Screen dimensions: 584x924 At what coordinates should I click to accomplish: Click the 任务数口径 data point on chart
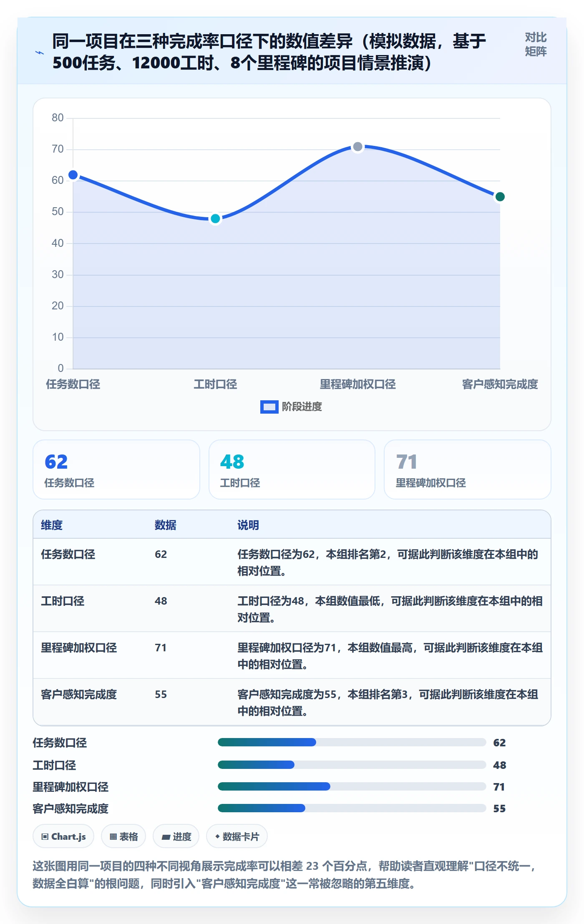point(73,175)
